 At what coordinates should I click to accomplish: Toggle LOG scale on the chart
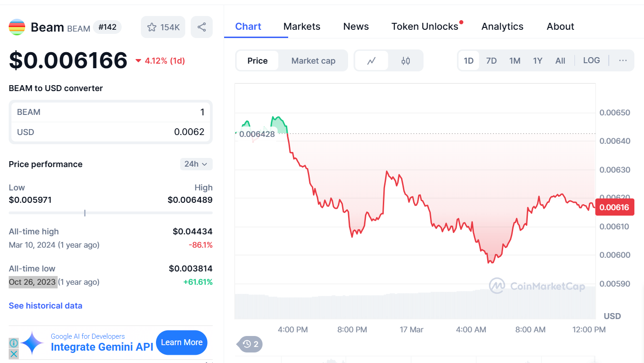point(591,60)
